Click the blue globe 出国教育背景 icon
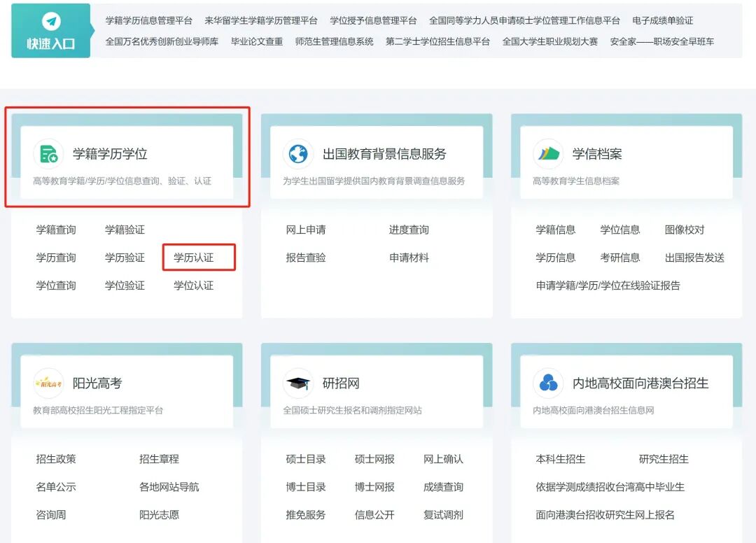Image resolution: width=756 pixels, height=543 pixels. (298, 154)
